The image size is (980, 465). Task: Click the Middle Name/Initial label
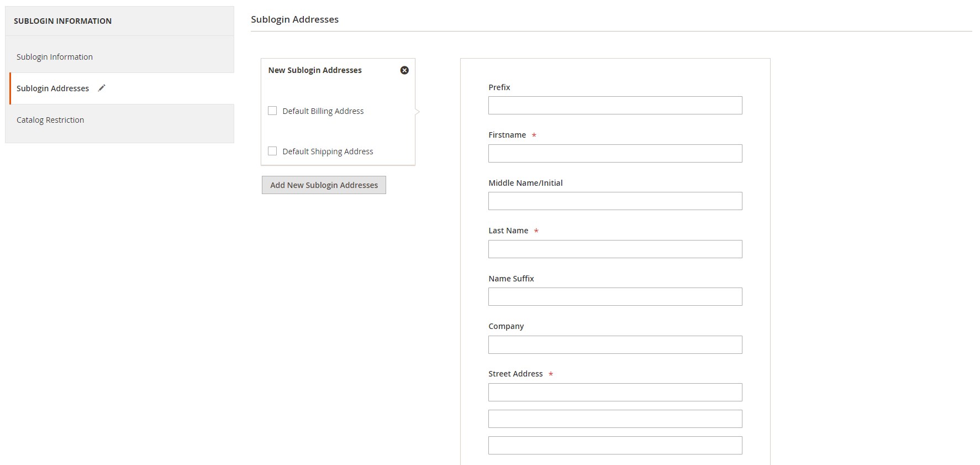(525, 183)
